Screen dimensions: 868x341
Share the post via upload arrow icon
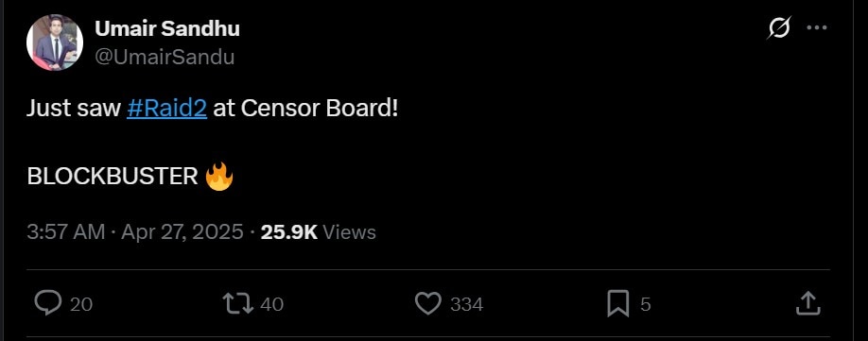click(807, 303)
